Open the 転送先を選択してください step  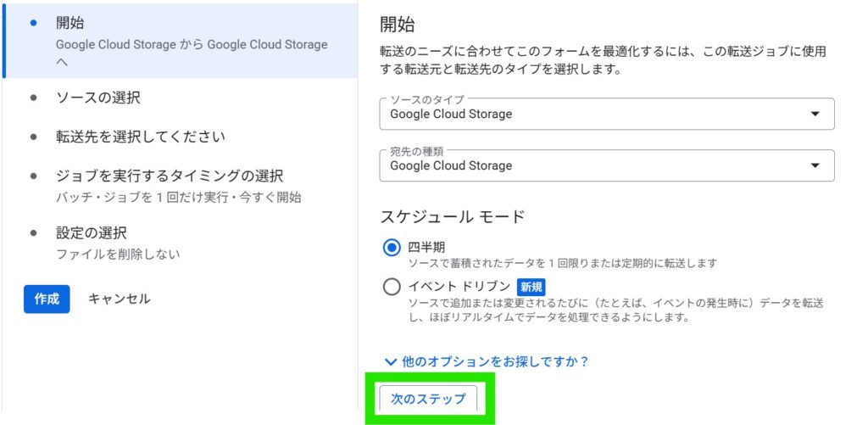click(x=140, y=137)
